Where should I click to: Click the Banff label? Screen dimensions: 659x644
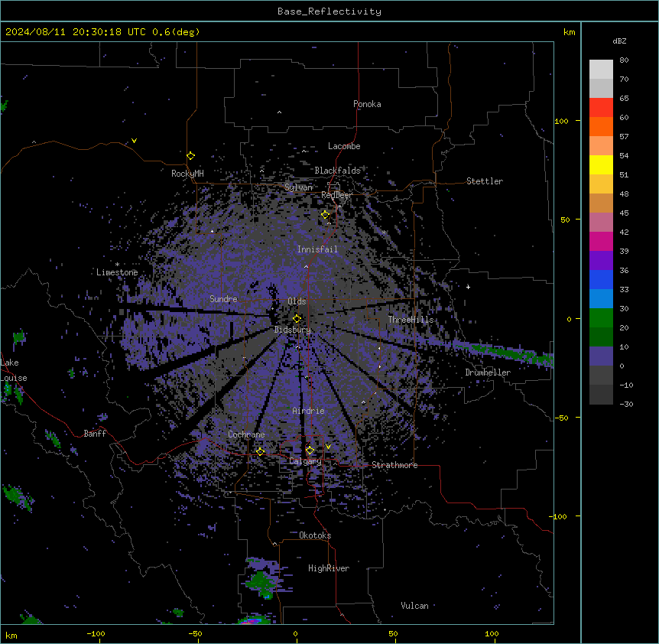(x=95, y=434)
